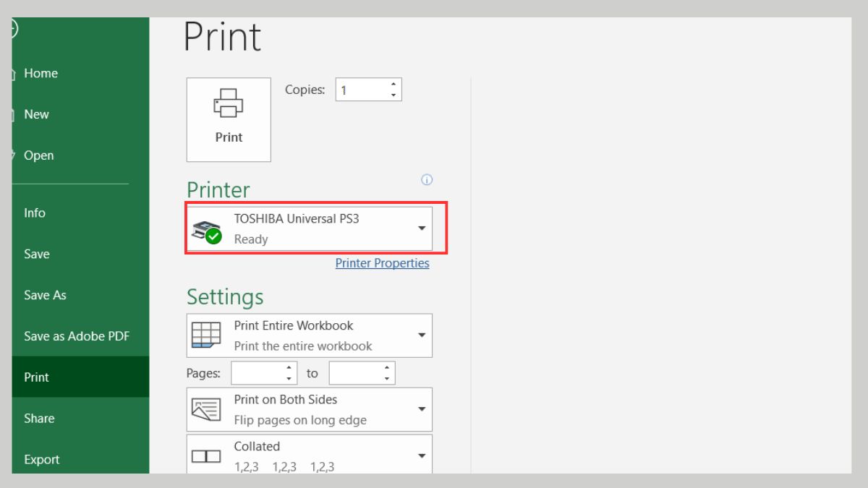The image size is (868, 488).
Task: Click the Print on Both Sides page icon
Action: click(205, 410)
